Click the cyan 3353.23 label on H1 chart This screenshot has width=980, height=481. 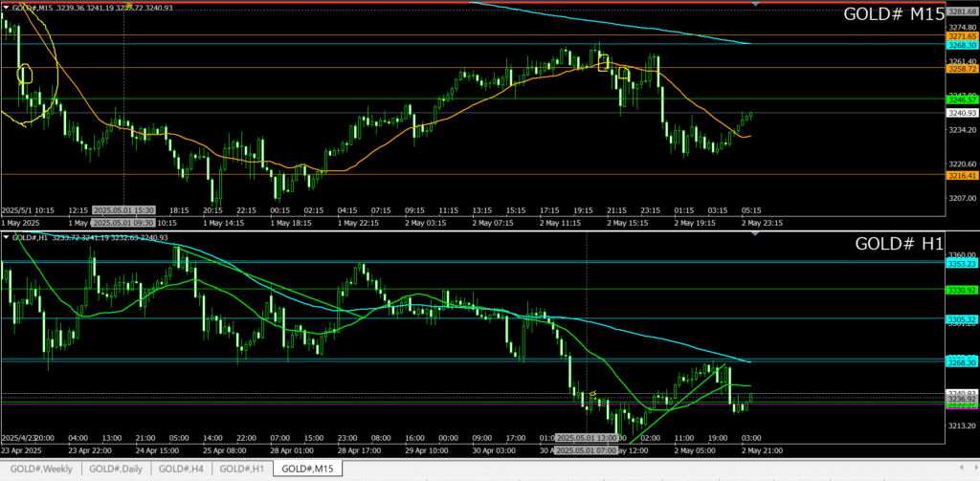tap(960, 263)
